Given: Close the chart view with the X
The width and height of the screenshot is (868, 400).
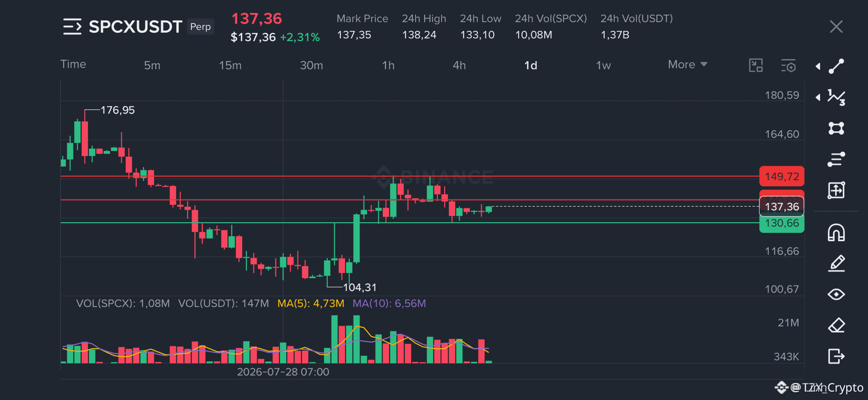Looking at the screenshot, I should tap(836, 27).
